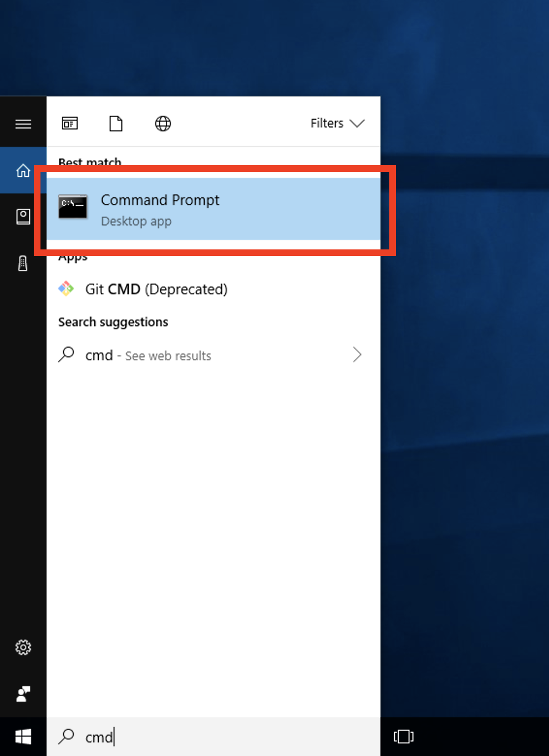Expand the hamburger menu in the search sidebar
The height and width of the screenshot is (756, 549).
(x=23, y=124)
